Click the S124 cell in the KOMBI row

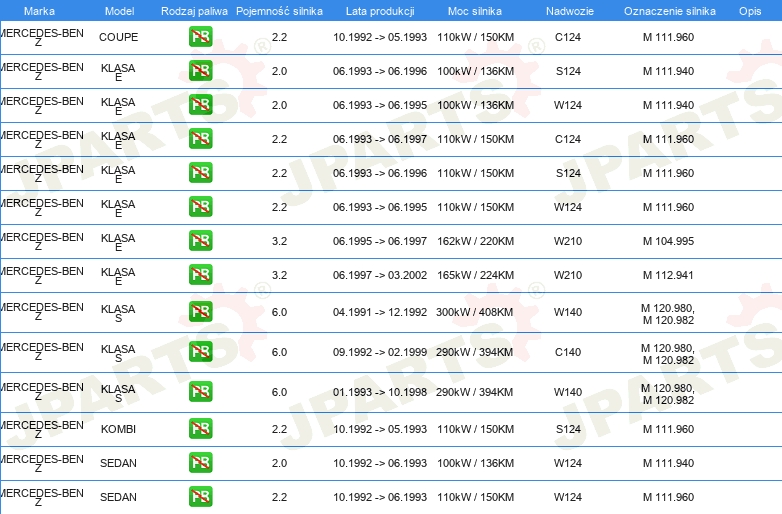pyautogui.click(x=568, y=429)
